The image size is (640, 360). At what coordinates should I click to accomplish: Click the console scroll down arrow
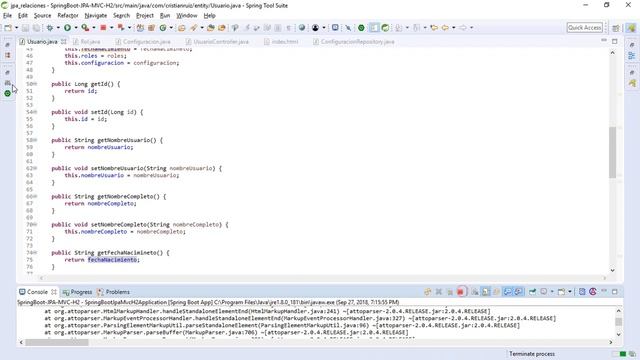618,335
